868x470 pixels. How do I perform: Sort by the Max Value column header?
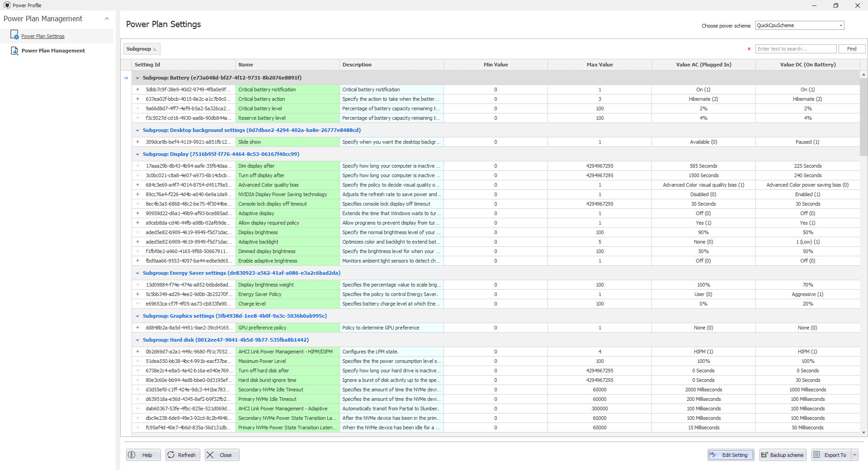click(599, 65)
